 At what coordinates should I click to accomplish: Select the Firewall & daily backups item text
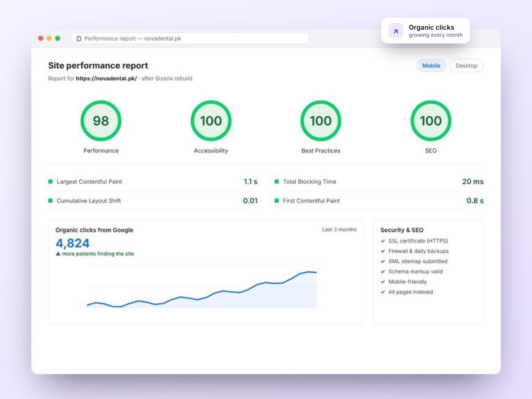(419, 251)
